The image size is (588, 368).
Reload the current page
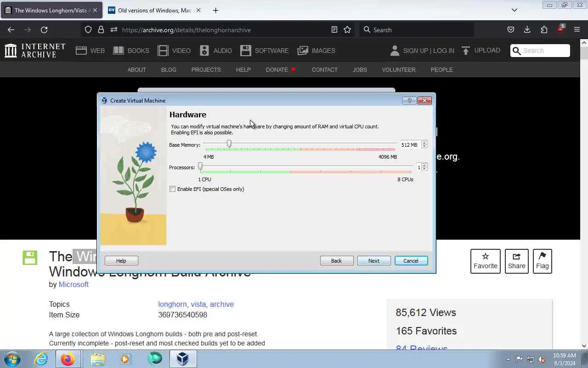click(44, 29)
